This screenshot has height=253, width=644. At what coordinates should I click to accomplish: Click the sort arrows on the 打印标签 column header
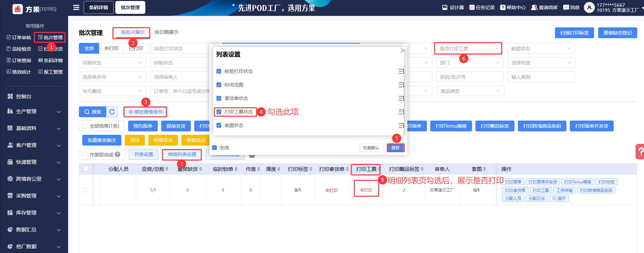[x=311, y=169]
